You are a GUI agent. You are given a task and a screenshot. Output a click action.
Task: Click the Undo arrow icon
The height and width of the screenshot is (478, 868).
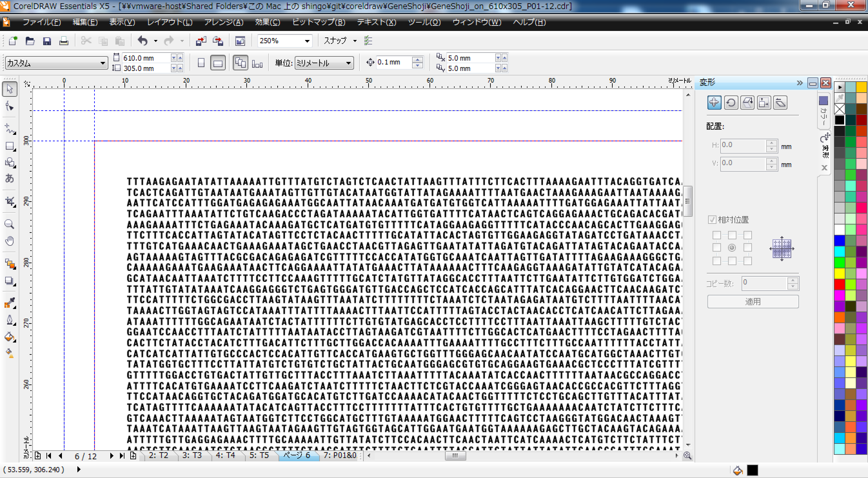[x=143, y=41]
